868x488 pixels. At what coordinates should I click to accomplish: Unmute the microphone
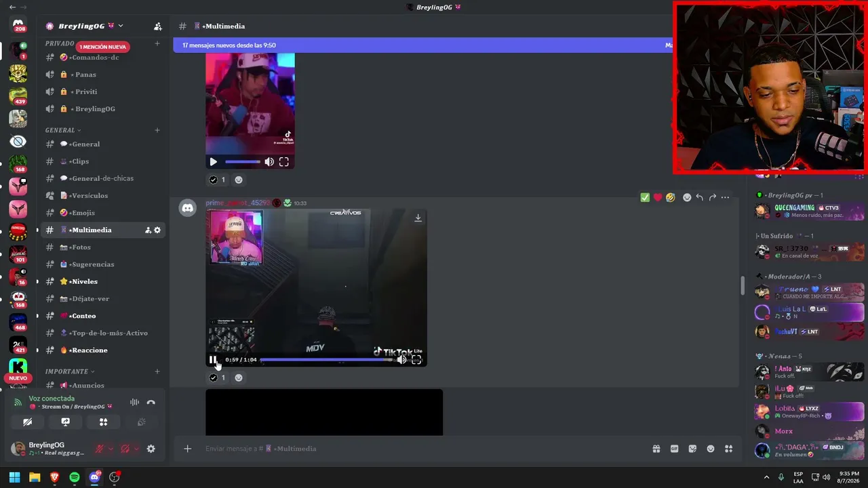(x=100, y=449)
